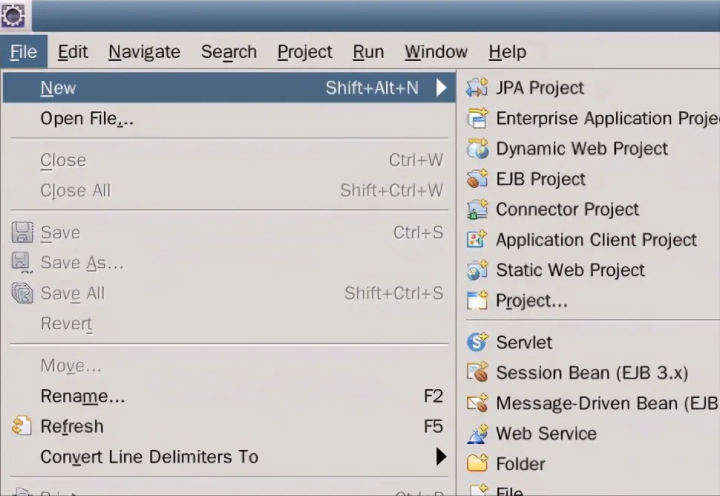
Task: Click the generic Project... icon
Action: (x=477, y=300)
